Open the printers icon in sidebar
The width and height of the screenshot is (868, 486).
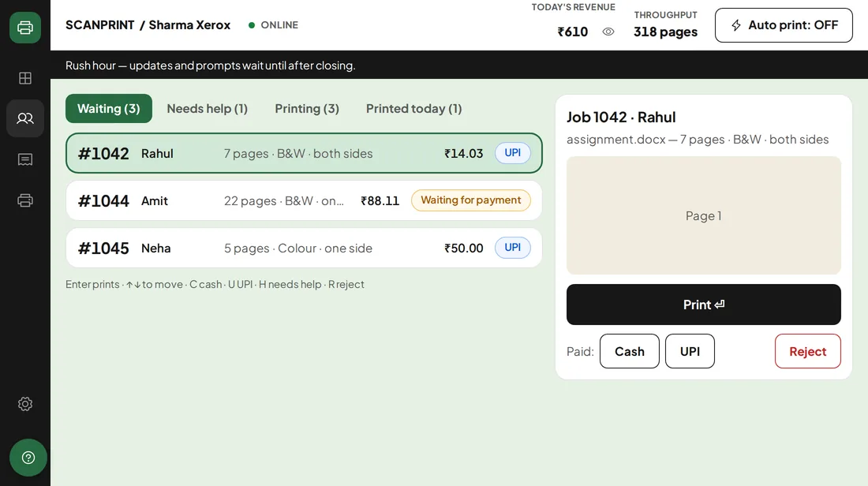coord(25,200)
